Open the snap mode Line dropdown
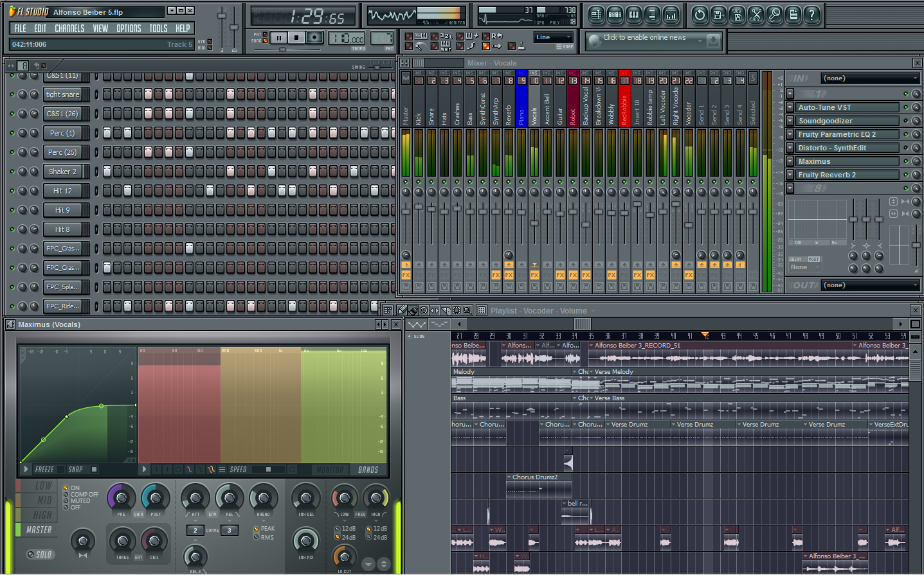924x575 pixels. [x=553, y=37]
